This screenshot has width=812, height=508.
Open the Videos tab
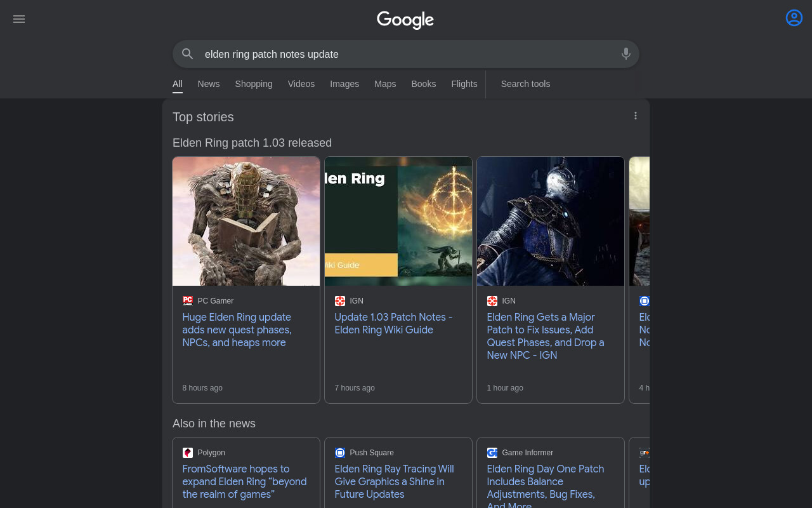click(x=301, y=84)
